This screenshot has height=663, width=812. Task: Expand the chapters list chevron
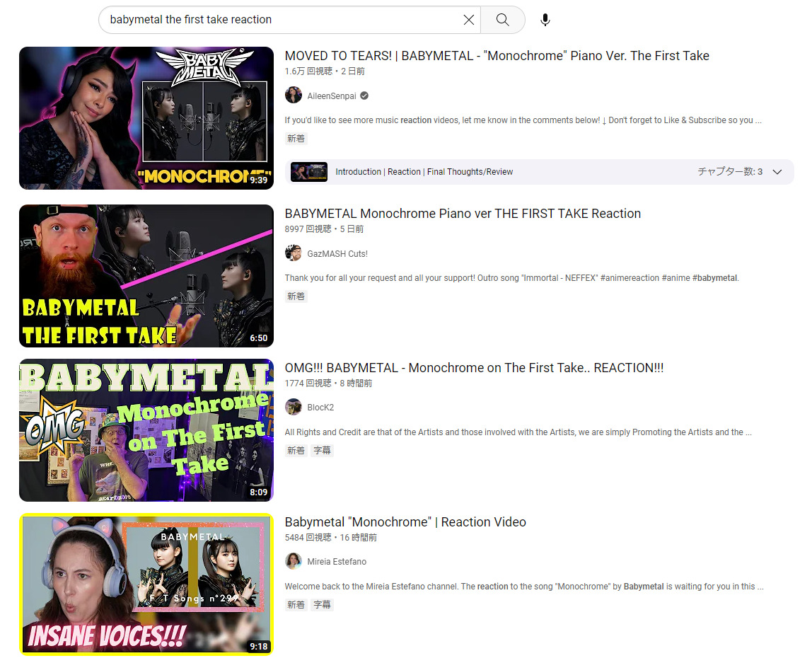click(x=777, y=172)
